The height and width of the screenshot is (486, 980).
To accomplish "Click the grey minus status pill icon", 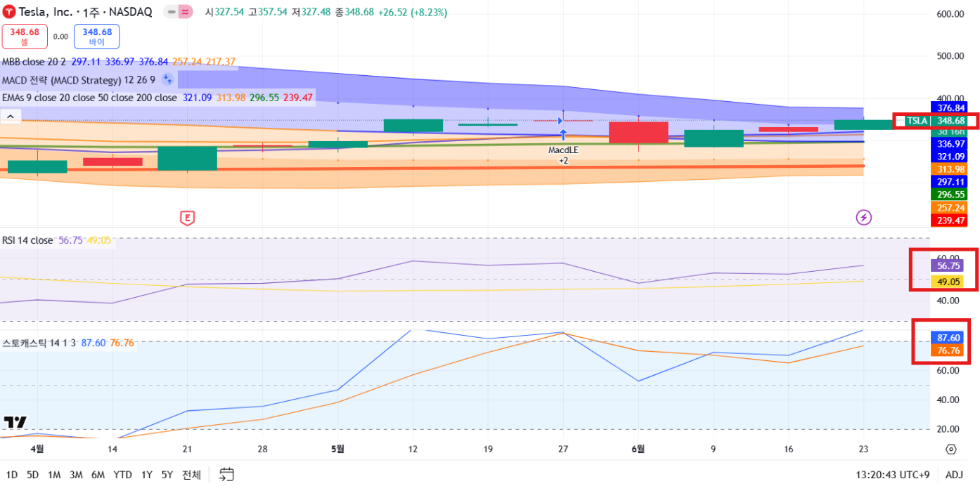I will coord(171,12).
